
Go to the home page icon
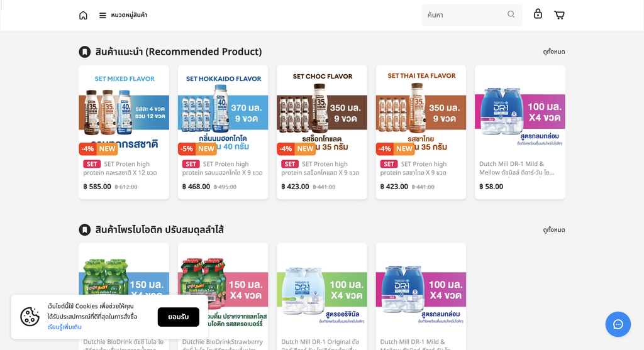click(x=83, y=15)
